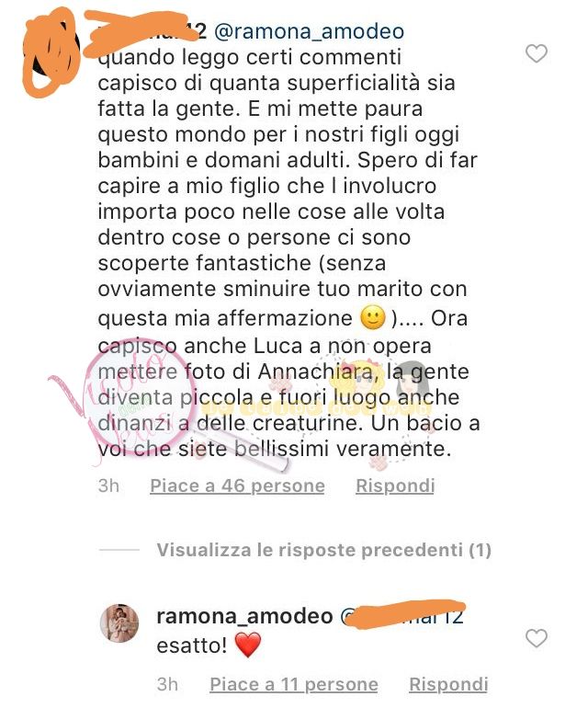The width and height of the screenshot is (588, 708).
Task: View likes: "Piace a 11 persone"
Action: tap(294, 684)
